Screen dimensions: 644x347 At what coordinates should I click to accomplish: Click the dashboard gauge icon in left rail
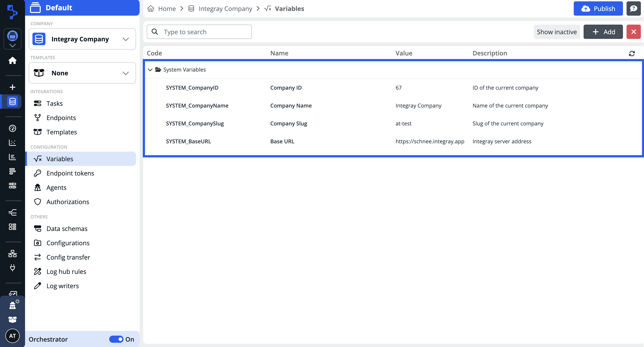tap(12, 128)
